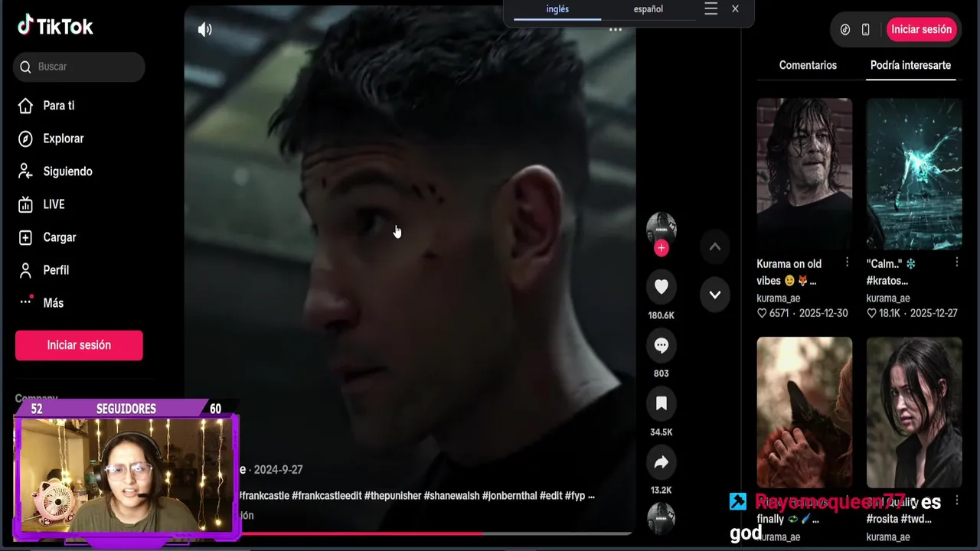
Task: Click the TikTok logo
Action: 55,26
